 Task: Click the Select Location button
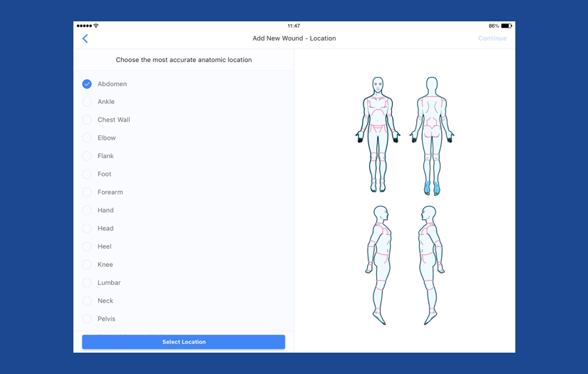183,342
